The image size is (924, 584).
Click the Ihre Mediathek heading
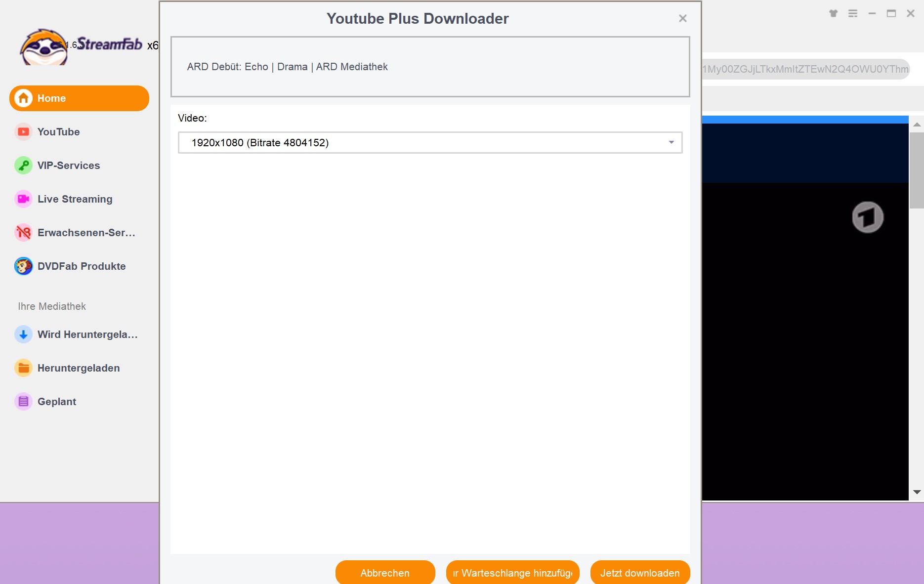pos(52,306)
